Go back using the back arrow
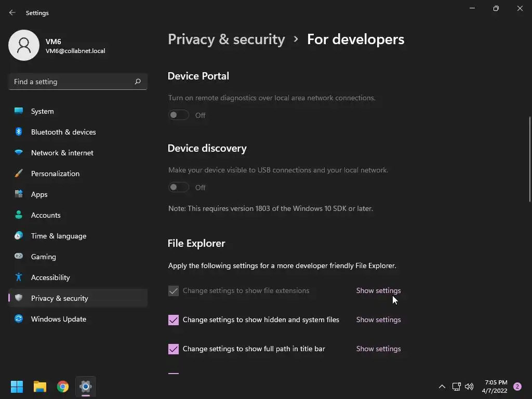This screenshot has width=532, height=399. pos(12,12)
